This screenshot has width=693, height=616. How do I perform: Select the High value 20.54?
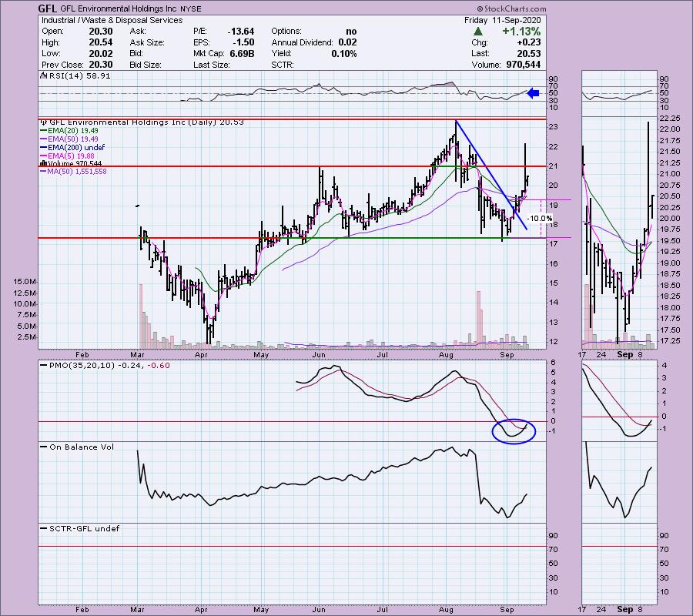tap(101, 42)
